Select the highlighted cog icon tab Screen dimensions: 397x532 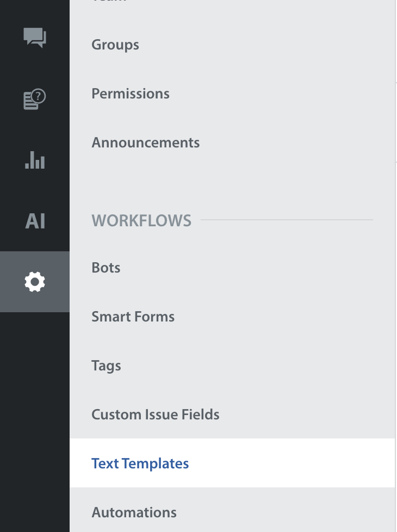tap(35, 282)
